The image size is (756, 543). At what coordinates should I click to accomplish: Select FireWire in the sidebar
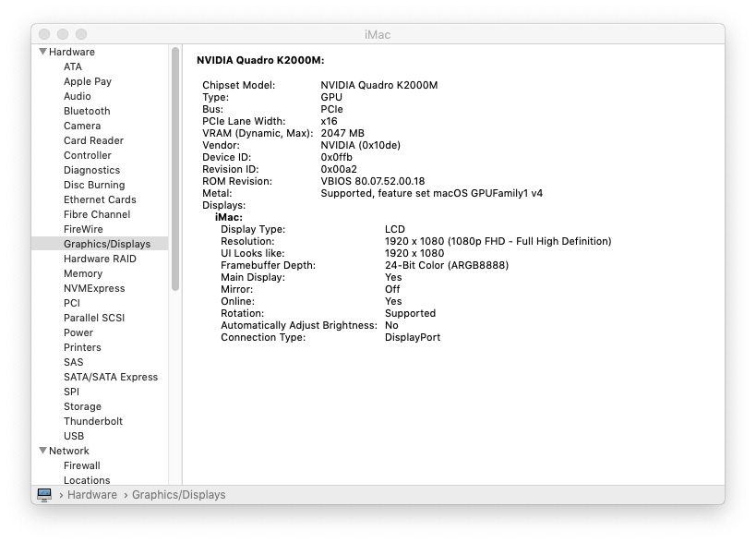click(83, 230)
